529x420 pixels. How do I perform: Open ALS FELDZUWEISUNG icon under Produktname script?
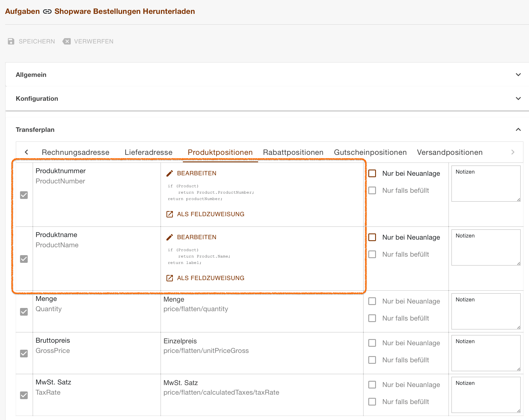(170, 278)
